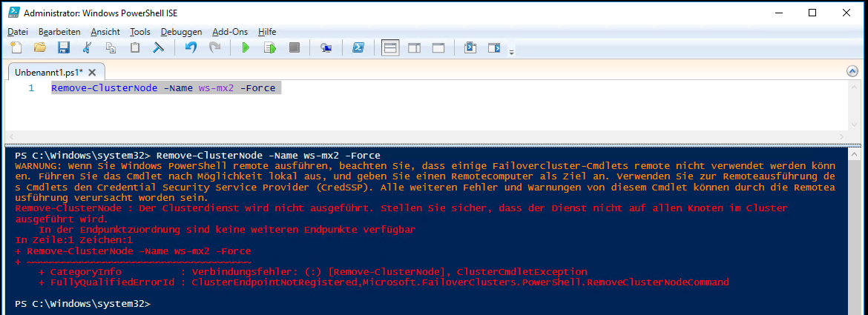Run selection with the play-page icon
868x315 pixels.
(269, 47)
